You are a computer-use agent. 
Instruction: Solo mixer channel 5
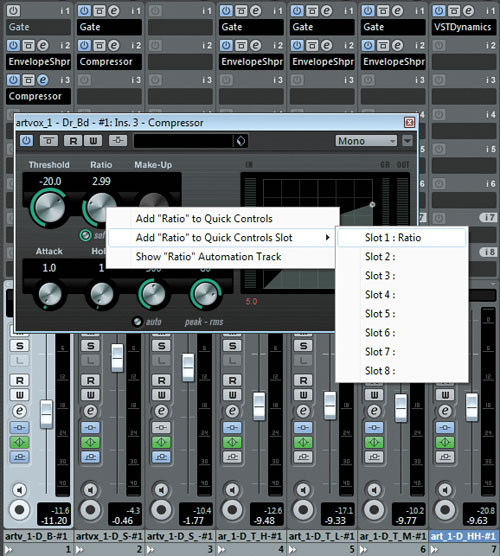(x=303, y=346)
